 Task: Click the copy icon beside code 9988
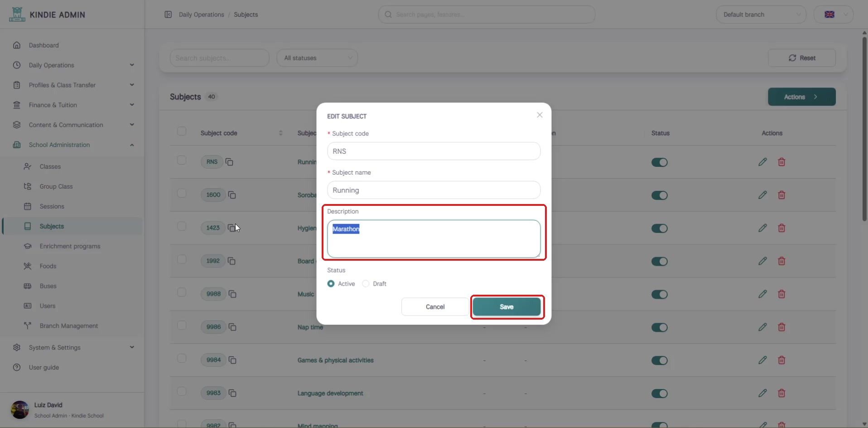[232, 294]
